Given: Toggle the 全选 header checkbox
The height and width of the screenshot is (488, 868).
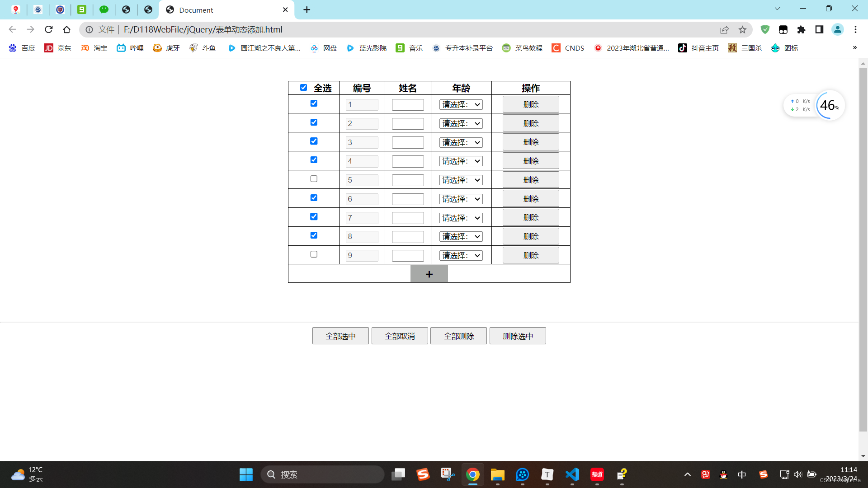Looking at the screenshot, I should click(x=303, y=88).
